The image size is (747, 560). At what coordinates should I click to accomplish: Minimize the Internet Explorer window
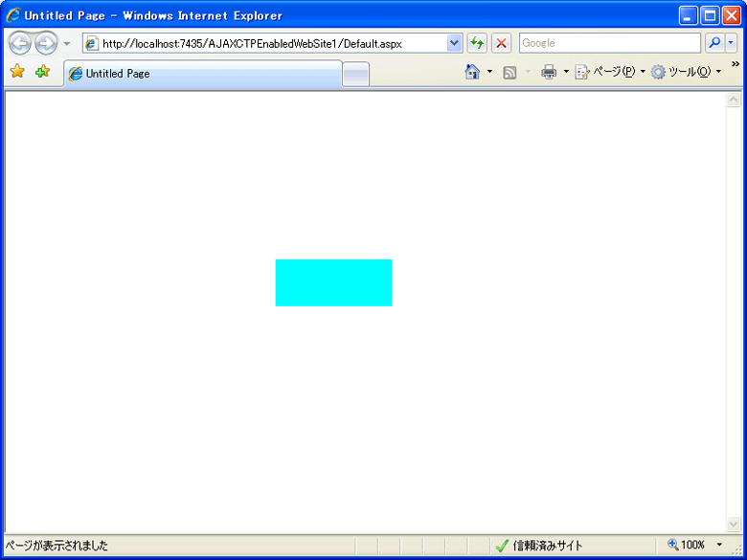(x=689, y=16)
